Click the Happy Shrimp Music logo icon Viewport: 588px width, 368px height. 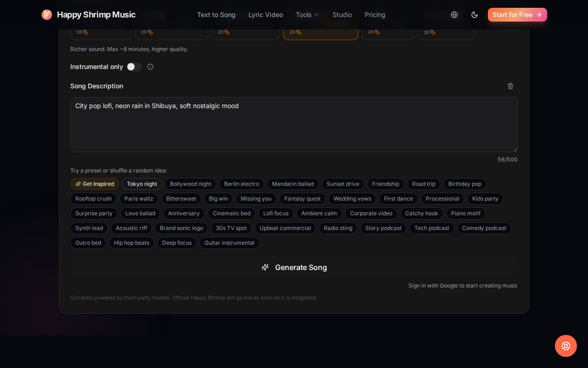(x=47, y=15)
